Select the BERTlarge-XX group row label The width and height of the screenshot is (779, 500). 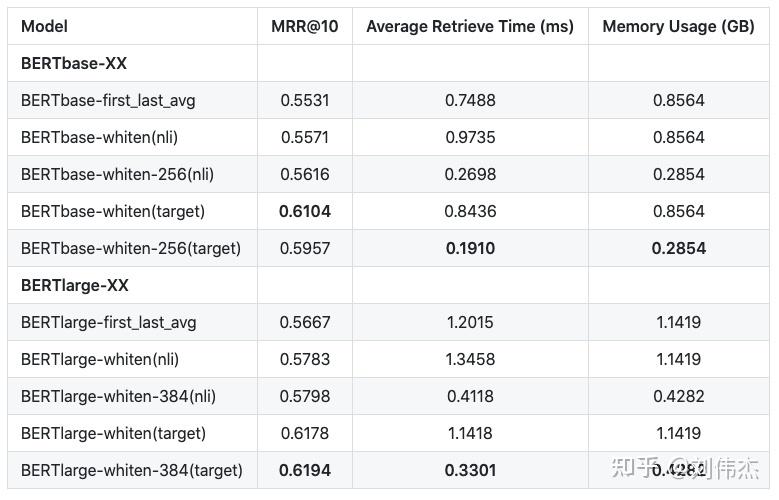click(x=75, y=285)
